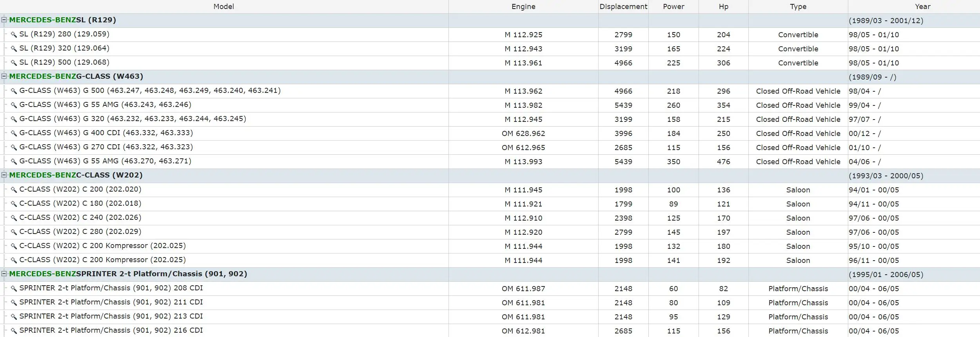
Task: Collapse the SPRINTER 2-t Platform/Chassis group
Action: (x=4, y=274)
